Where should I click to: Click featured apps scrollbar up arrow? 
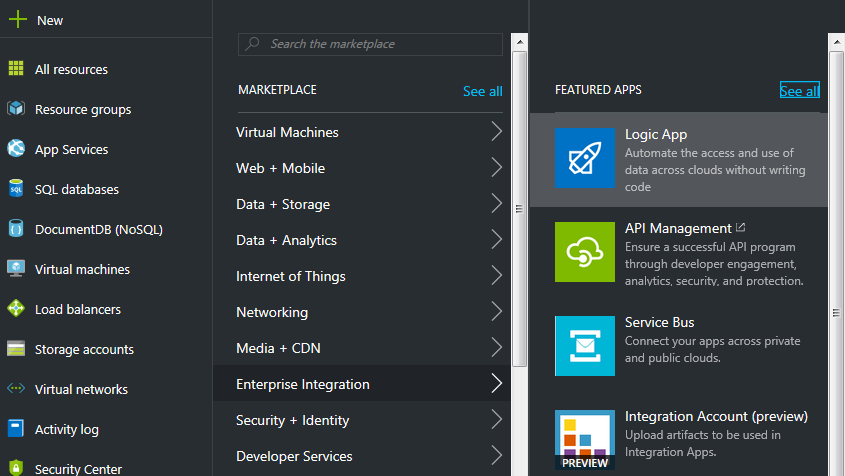(836, 42)
